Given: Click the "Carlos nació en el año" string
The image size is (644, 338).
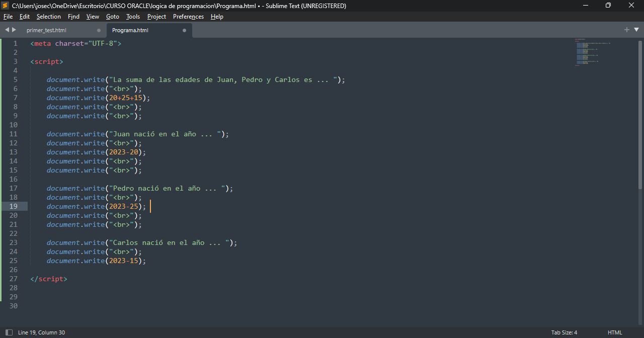Looking at the screenshot, I should pyautogui.click(x=169, y=243).
